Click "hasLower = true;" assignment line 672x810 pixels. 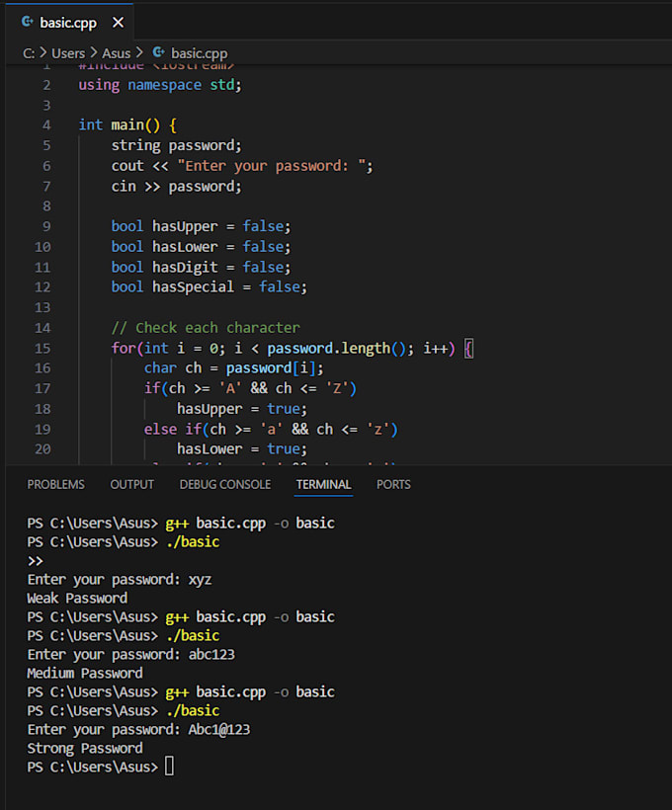(x=242, y=449)
